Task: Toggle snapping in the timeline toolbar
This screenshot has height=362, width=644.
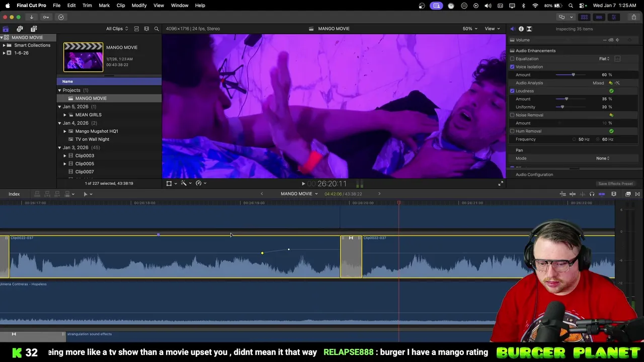Action: point(602,194)
